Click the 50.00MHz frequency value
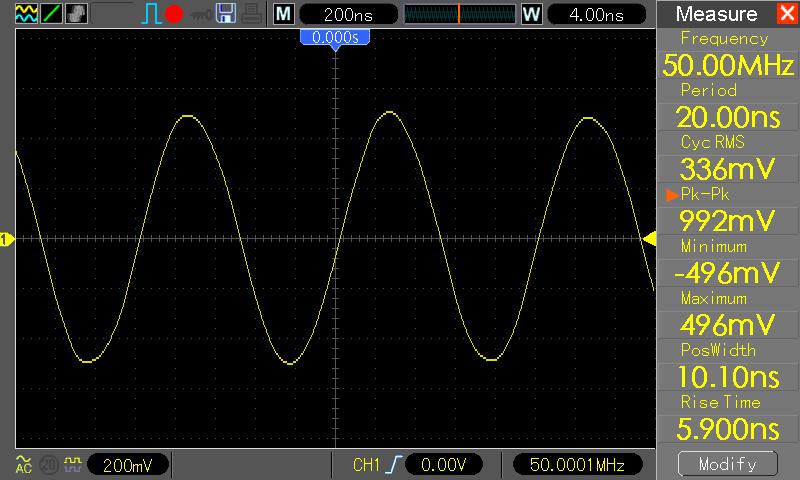Image resolution: width=800 pixels, height=480 pixels. [728, 65]
